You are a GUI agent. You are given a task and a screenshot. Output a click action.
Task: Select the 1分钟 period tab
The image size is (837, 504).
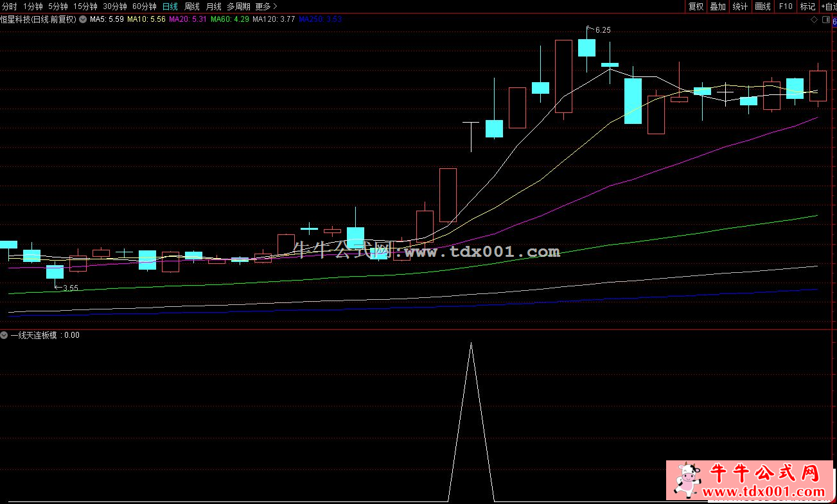[32, 6]
